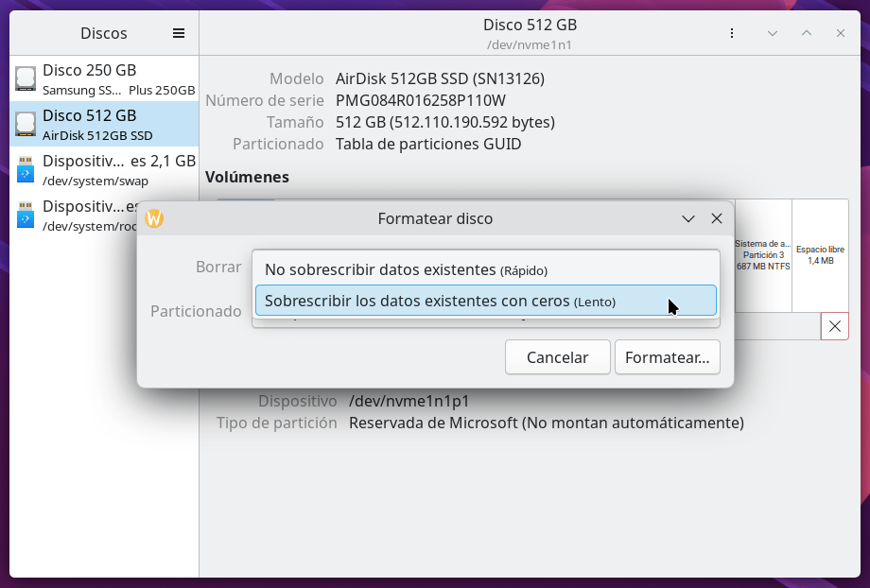Click the /dev/system/root block device icon

pyautogui.click(x=26, y=215)
